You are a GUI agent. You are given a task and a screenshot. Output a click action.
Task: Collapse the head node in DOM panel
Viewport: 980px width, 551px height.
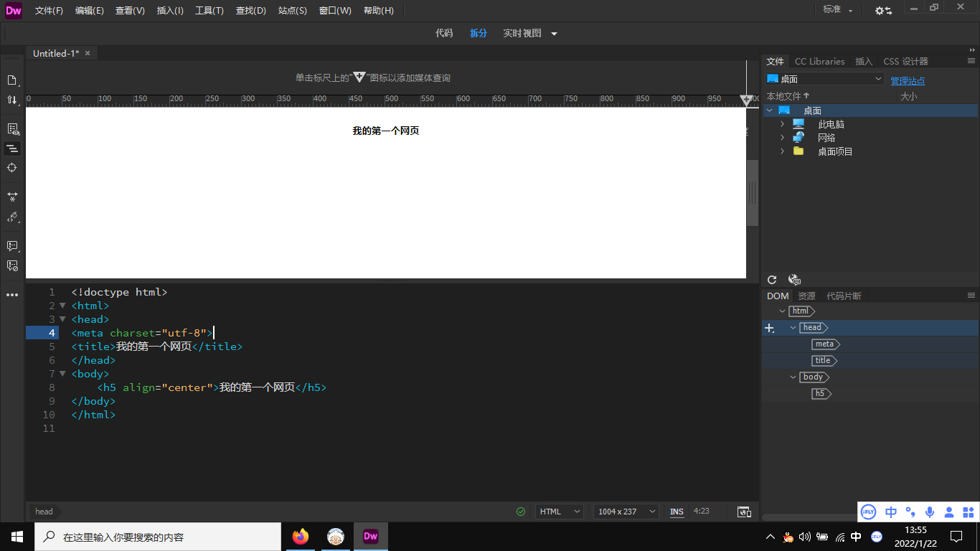coord(793,328)
